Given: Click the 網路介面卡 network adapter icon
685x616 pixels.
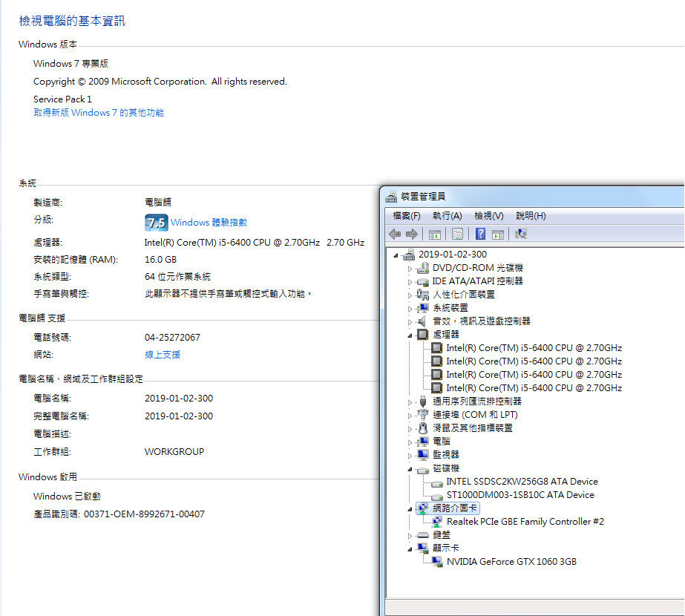Looking at the screenshot, I should coord(422,508).
